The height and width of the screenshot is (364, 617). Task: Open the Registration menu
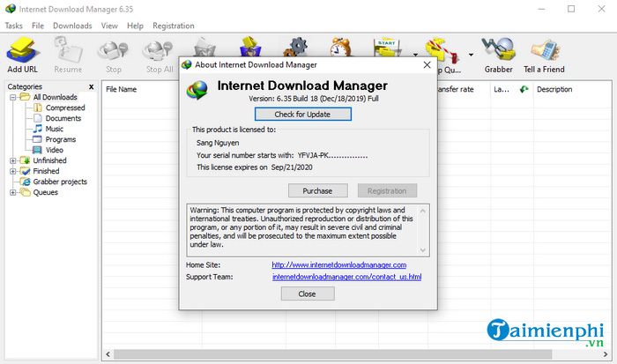tap(174, 26)
